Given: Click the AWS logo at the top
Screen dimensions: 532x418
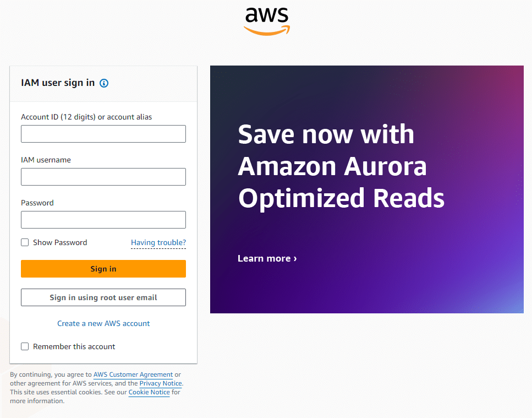Looking at the screenshot, I should 267,21.
